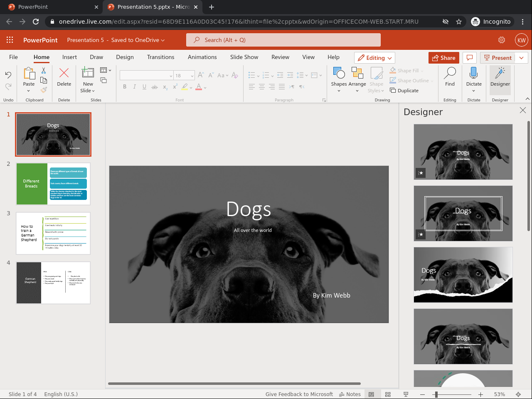Expand the Editing mode dropdown

tap(374, 58)
